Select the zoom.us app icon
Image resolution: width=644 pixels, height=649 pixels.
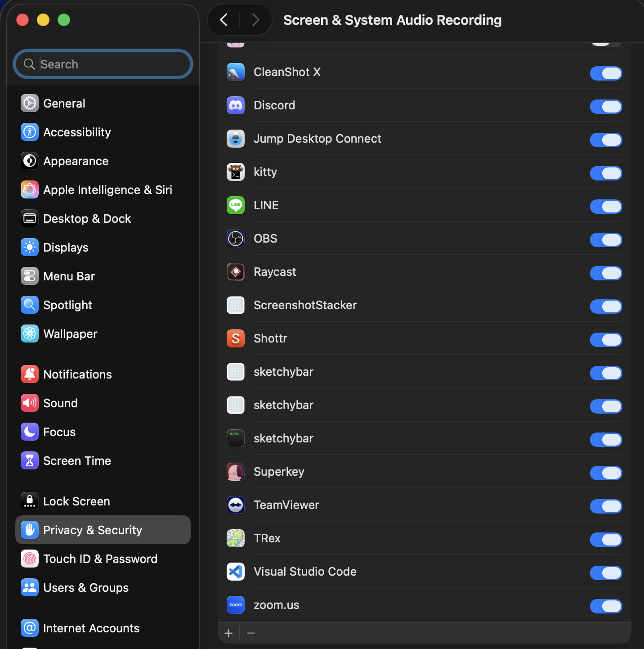(235, 605)
